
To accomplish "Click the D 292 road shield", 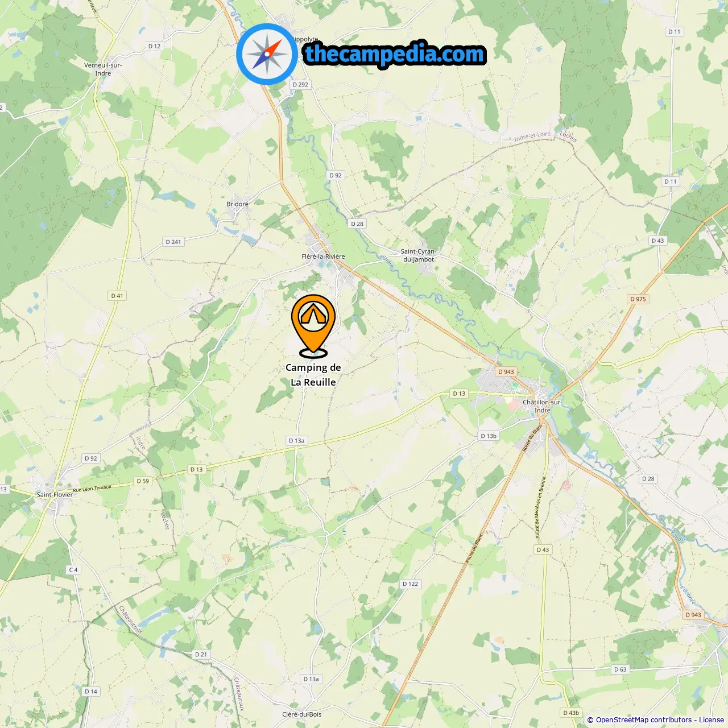I will [300, 85].
